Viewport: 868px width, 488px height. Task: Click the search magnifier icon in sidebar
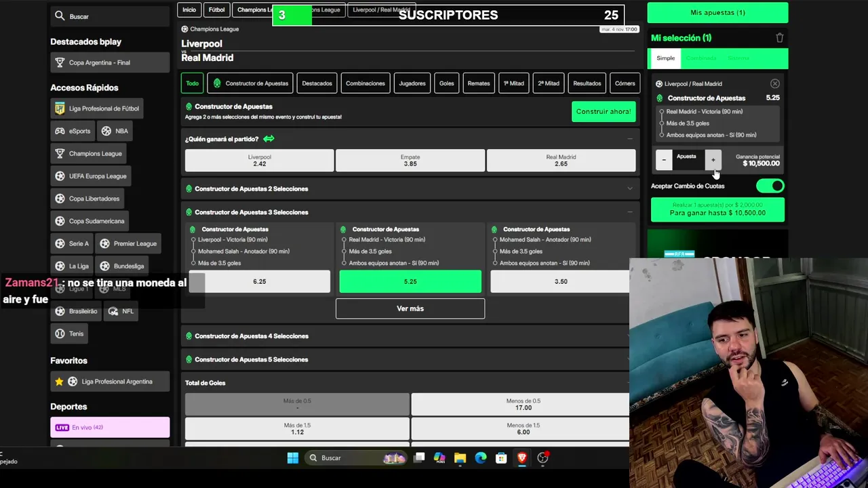tap(60, 16)
